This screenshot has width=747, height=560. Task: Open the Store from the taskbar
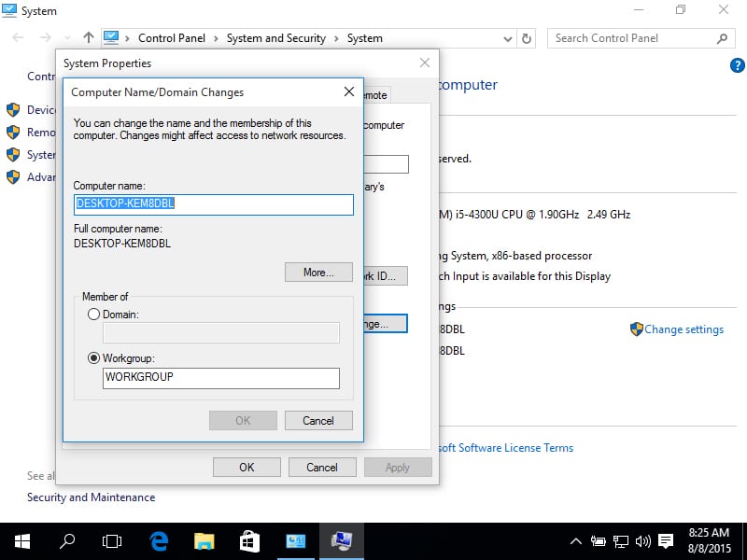click(249, 541)
